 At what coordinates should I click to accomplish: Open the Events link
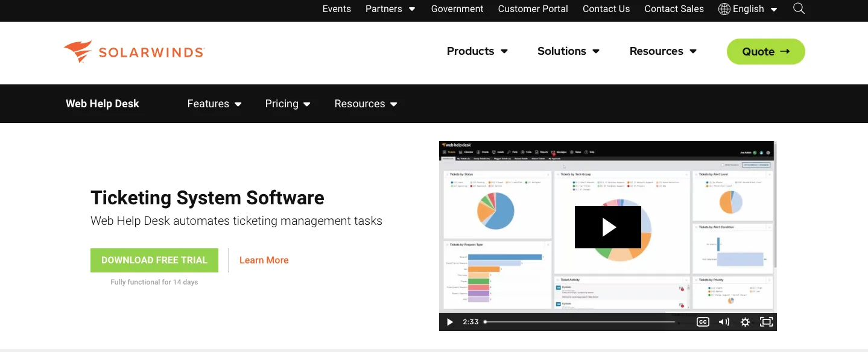(x=337, y=9)
